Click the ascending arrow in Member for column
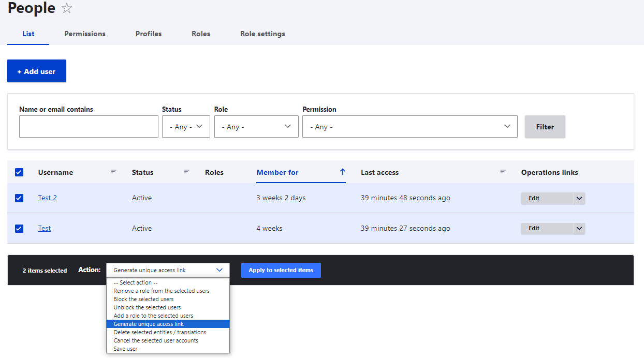Screen dimensions: 644x358 (x=342, y=172)
